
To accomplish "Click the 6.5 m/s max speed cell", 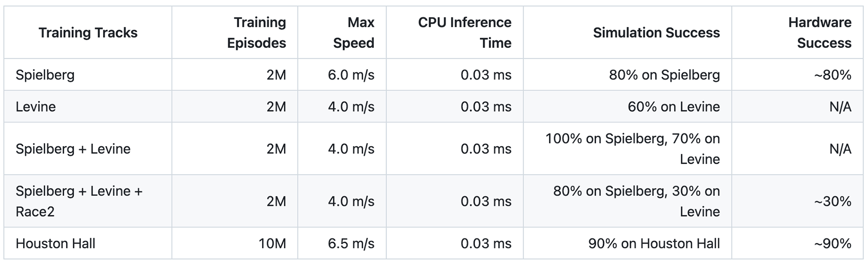I will 351,244.
